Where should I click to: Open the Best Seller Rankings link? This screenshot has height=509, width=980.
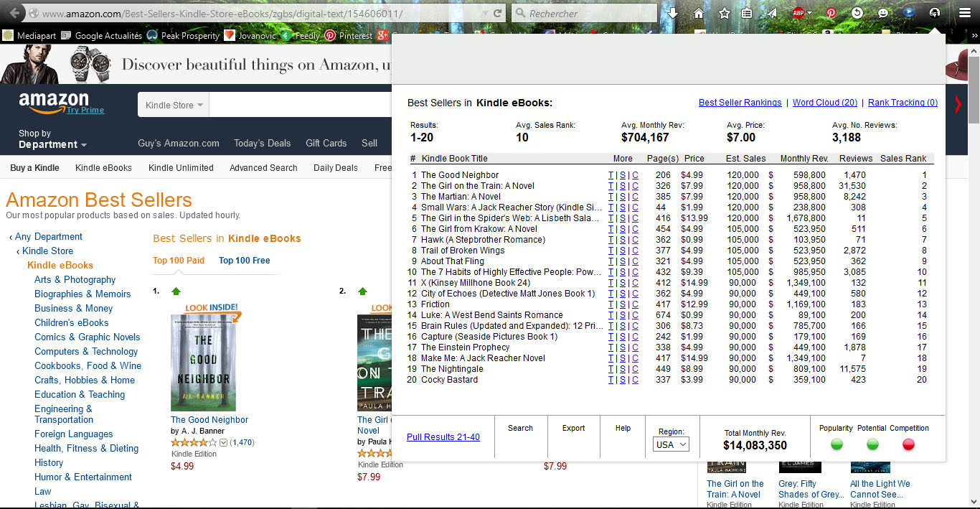coord(740,103)
